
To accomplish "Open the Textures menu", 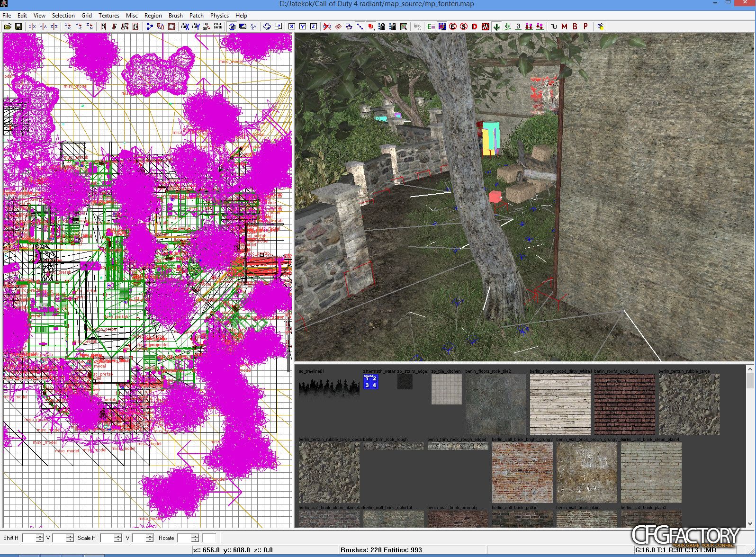I will click(x=108, y=16).
